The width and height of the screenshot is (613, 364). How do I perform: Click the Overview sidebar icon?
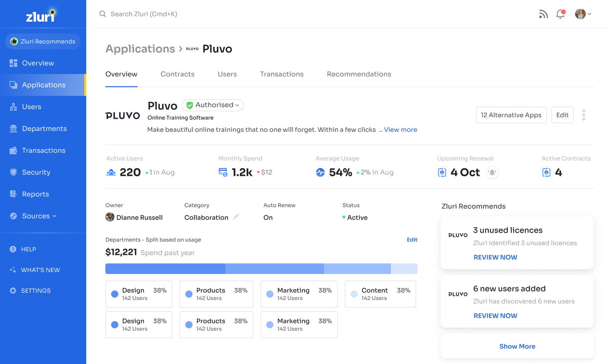[x=13, y=63]
